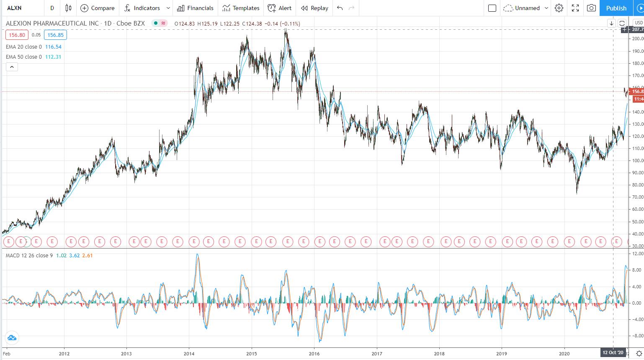Click the 2017 time axis label
Image resolution: width=644 pixels, height=360 pixels.
pos(377,354)
